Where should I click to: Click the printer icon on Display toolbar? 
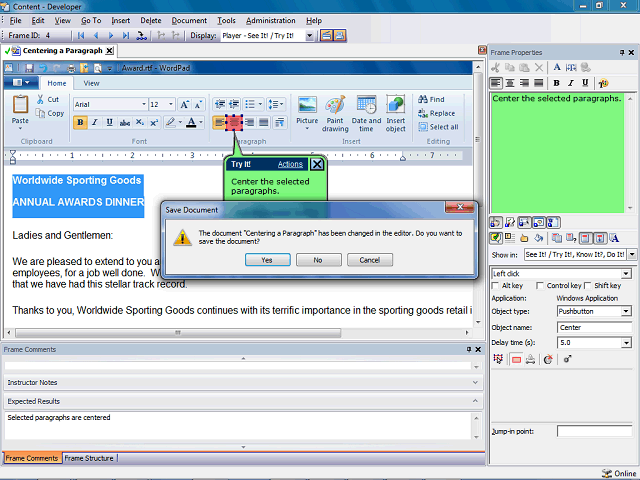pos(340,36)
